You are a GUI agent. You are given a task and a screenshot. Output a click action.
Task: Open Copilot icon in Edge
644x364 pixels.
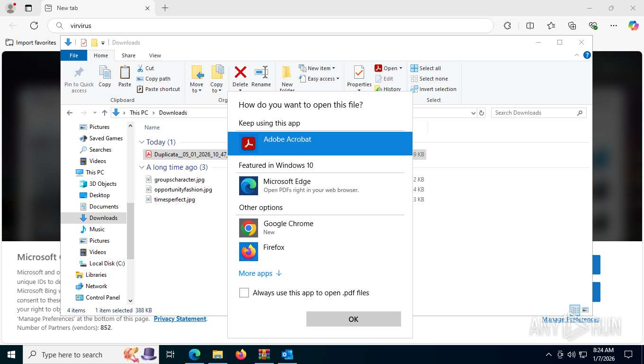pyautogui.click(x=633, y=26)
